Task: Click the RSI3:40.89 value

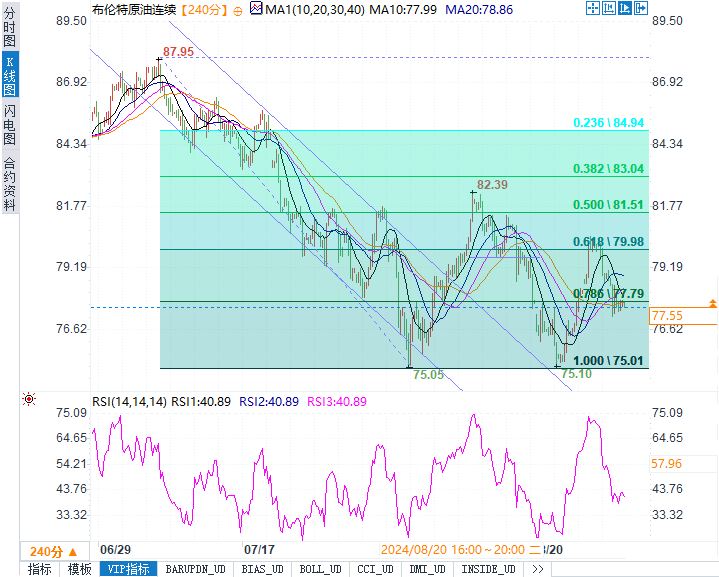Action: click(x=337, y=402)
